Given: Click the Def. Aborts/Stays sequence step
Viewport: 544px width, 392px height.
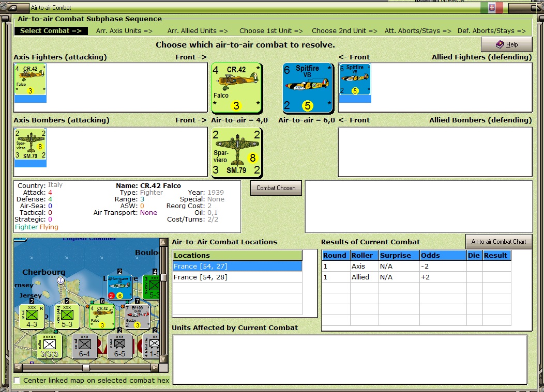Looking at the screenshot, I should pos(492,31).
